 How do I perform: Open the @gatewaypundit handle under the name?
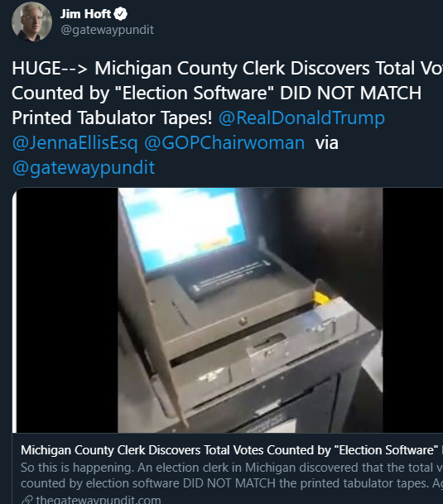coord(107,30)
